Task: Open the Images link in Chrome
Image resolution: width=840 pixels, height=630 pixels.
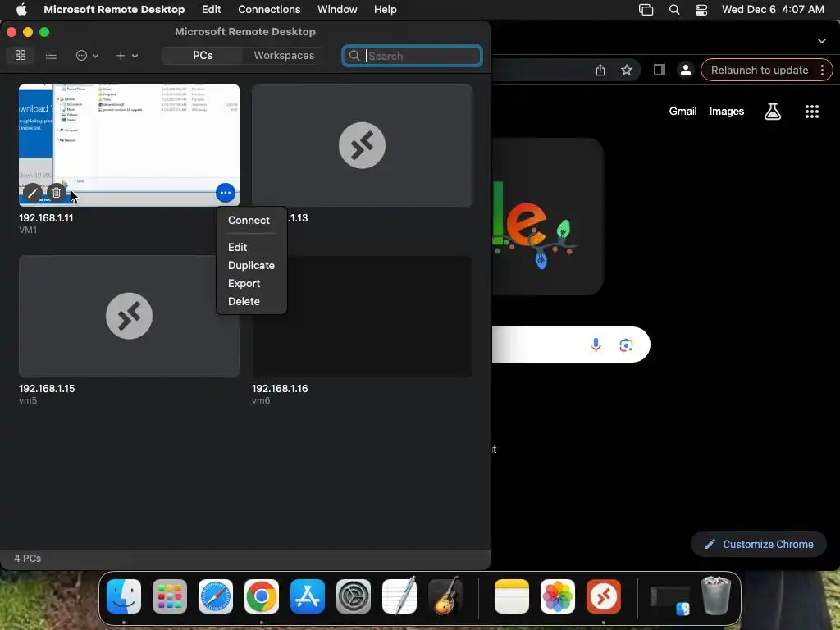Action: 727,112
